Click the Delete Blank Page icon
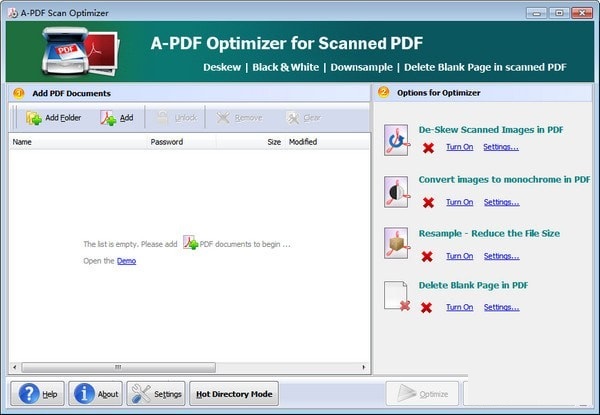This screenshot has width=600, height=415. [x=397, y=296]
